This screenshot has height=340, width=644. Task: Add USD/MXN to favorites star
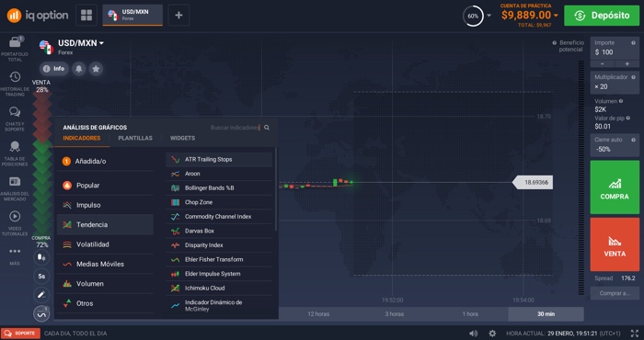point(96,69)
